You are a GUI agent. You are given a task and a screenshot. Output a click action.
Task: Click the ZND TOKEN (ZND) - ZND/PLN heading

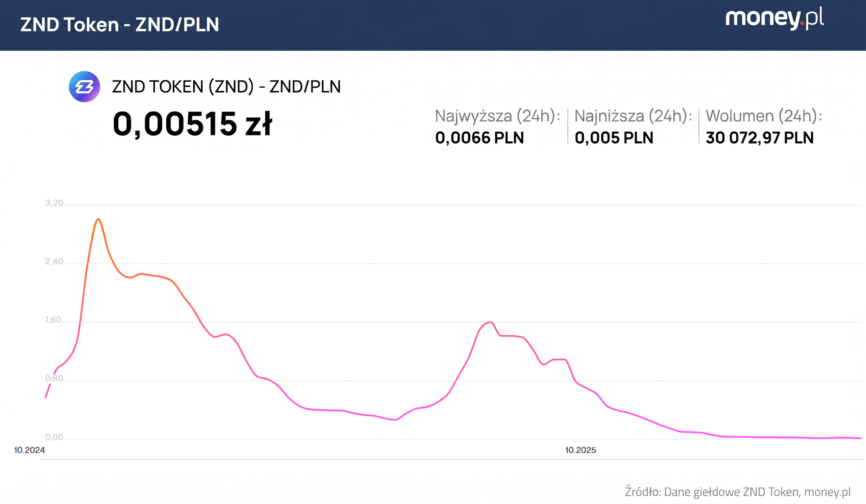coord(226,86)
